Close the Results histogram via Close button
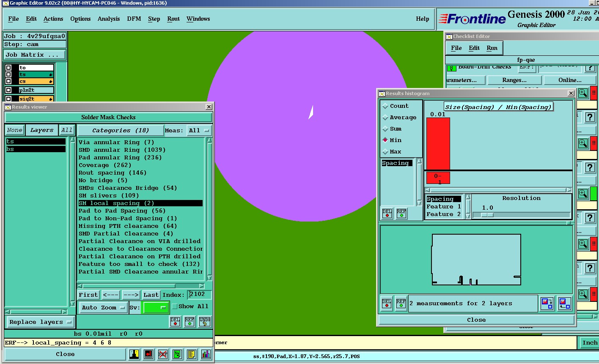Screen dimensions: 599x364 tap(476, 320)
